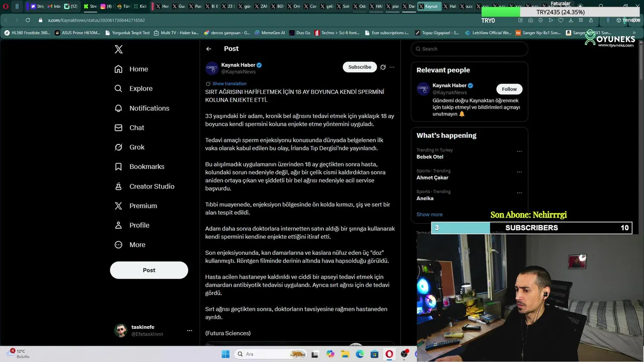
Task: Click browser back arrow
Action: (x=6, y=20)
